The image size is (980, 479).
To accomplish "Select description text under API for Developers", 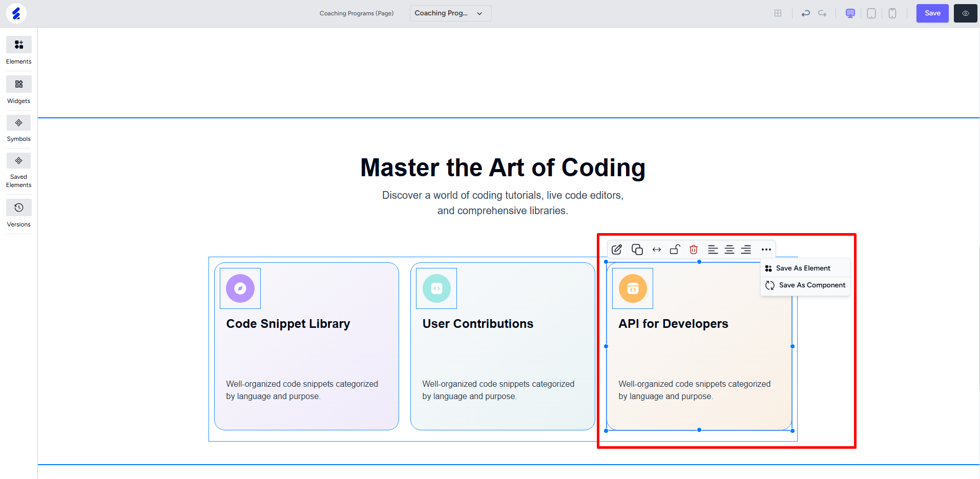I will pyautogui.click(x=694, y=390).
